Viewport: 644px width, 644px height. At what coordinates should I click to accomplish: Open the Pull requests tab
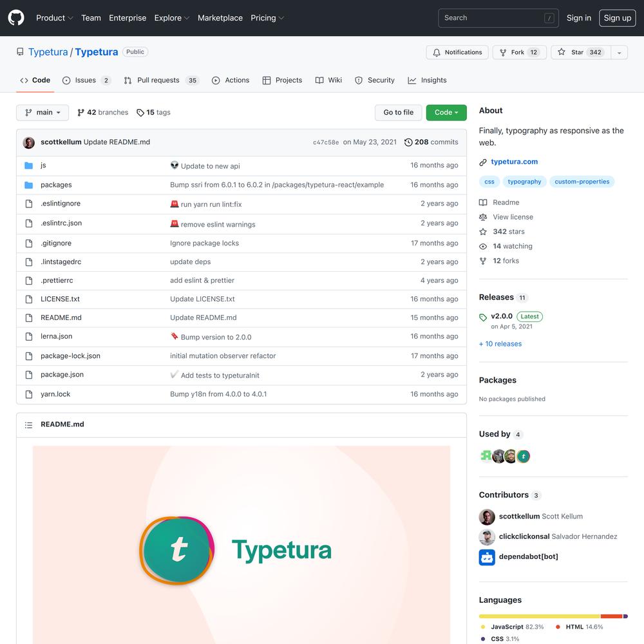162,80
